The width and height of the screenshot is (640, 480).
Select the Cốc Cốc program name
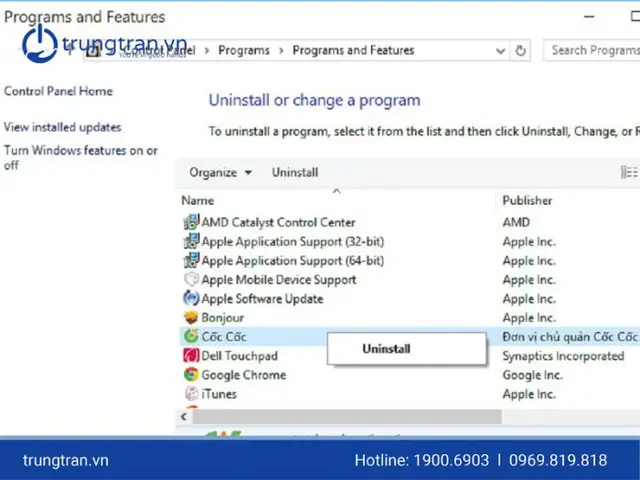(224, 336)
